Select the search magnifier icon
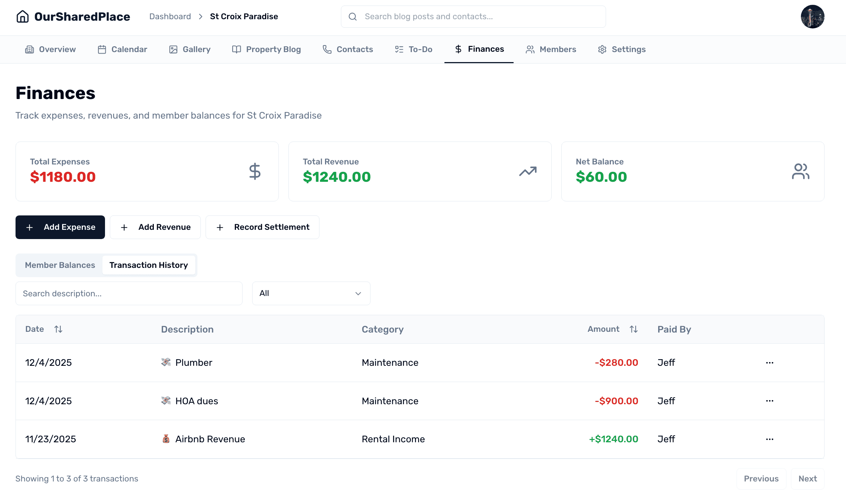This screenshot has height=504, width=846. (x=352, y=17)
